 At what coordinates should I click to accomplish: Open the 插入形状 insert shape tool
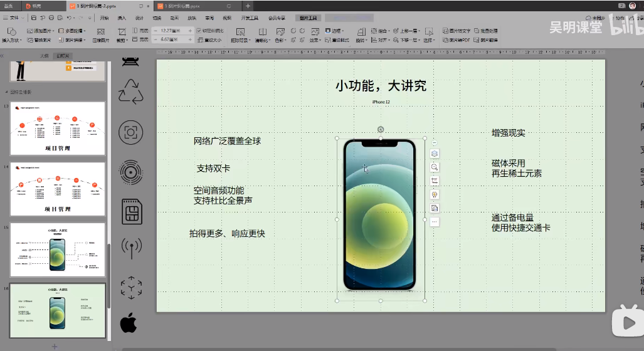point(11,35)
